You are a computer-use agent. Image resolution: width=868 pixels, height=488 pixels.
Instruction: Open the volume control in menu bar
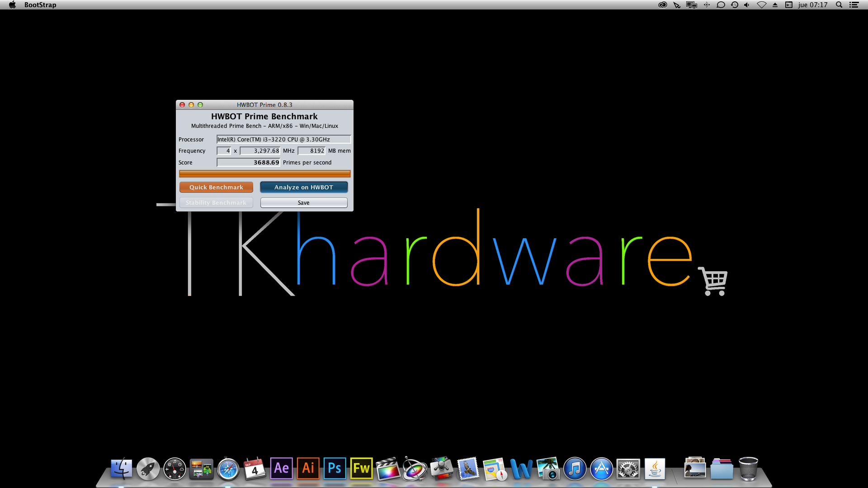tap(747, 5)
